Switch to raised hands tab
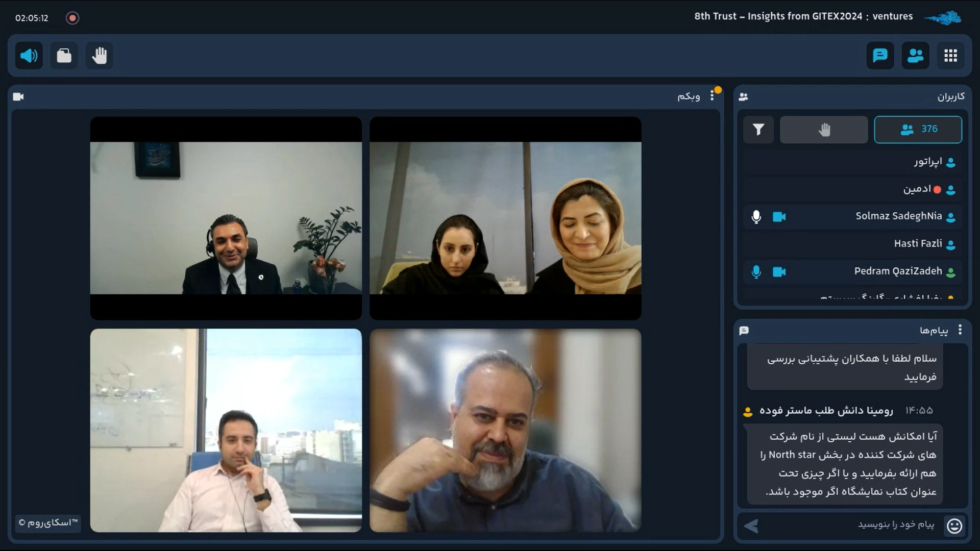Screen dimensions: 980x551 (824, 130)
